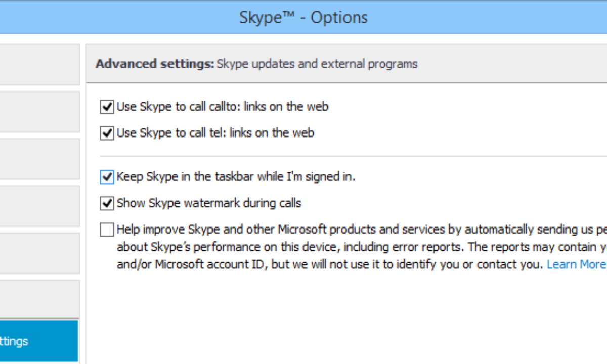Select the third gray sidebar tab from top
607x364 pixels.
[x=39, y=159]
